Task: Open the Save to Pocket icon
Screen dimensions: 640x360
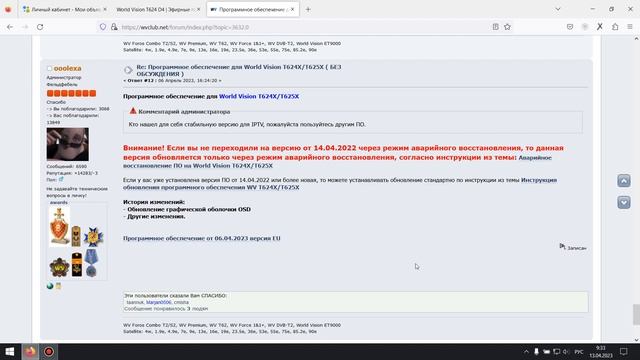Action: coord(570,27)
